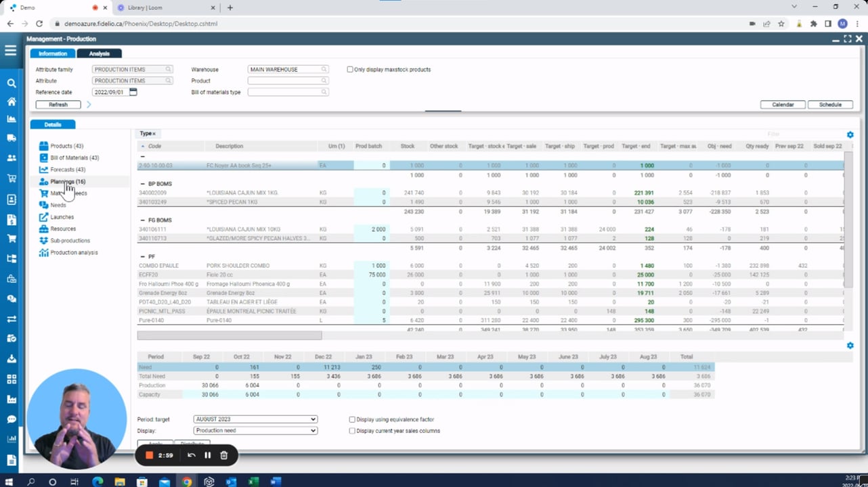Collapse the PF group
The height and width of the screenshot is (487, 868).
click(143, 257)
